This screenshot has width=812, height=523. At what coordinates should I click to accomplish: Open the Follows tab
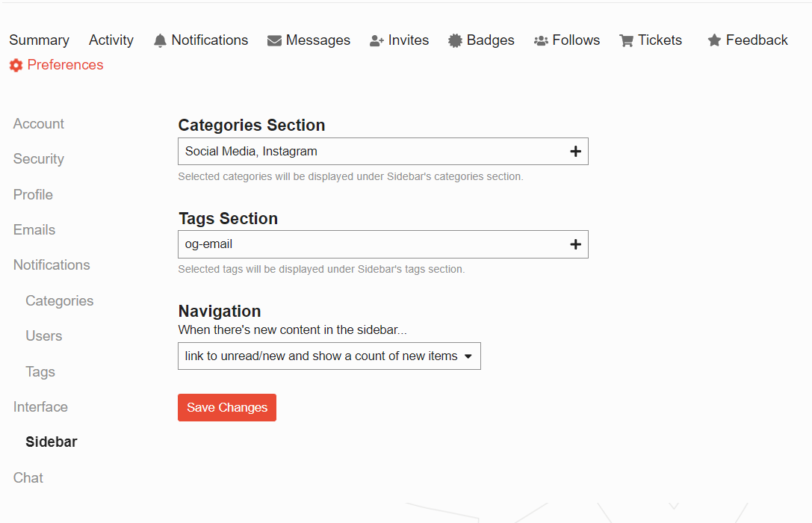pos(567,40)
